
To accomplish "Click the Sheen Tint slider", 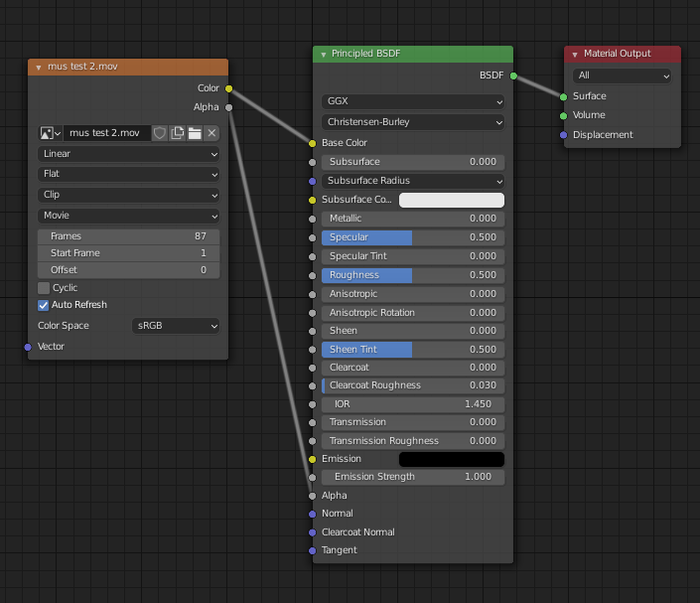I will (x=413, y=350).
